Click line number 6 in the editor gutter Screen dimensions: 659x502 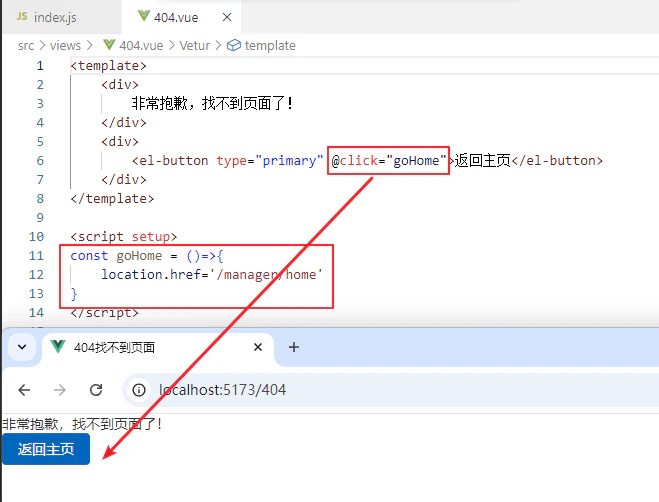[x=40, y=161]
